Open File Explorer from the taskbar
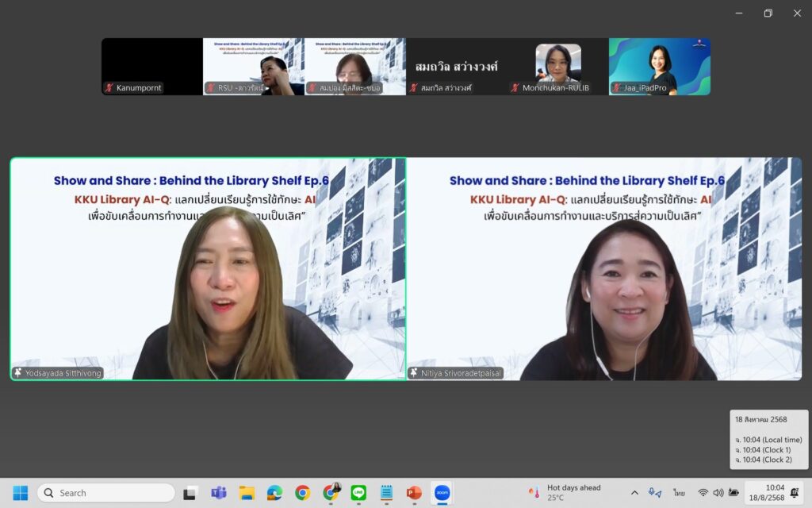 pos(247,493)
